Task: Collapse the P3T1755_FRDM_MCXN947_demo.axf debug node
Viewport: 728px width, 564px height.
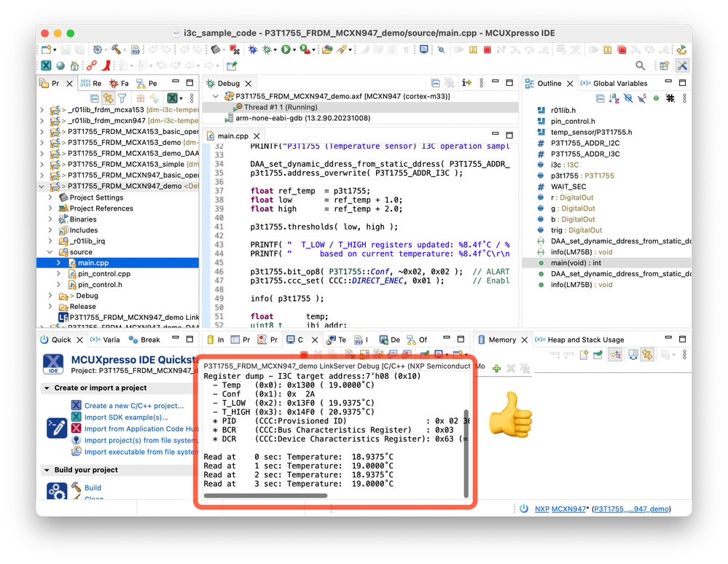Action: click(216, 96)
